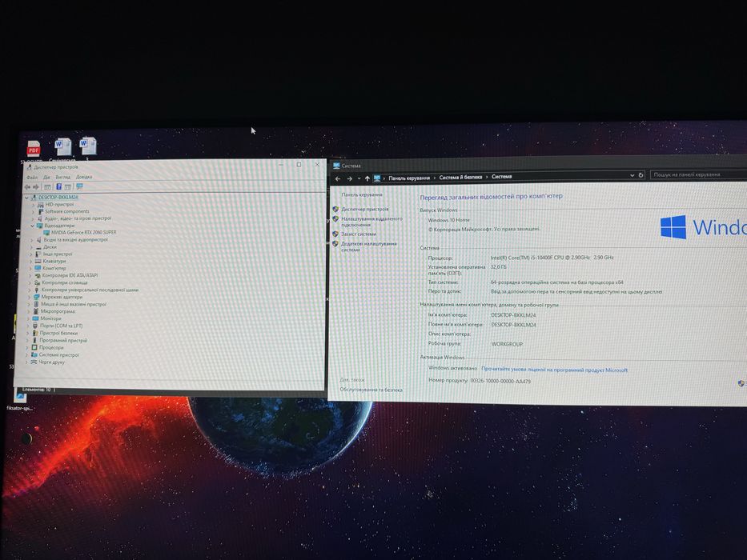
Task: Click Back arrow in Device Manager toolbar
Action: [28, 187]
